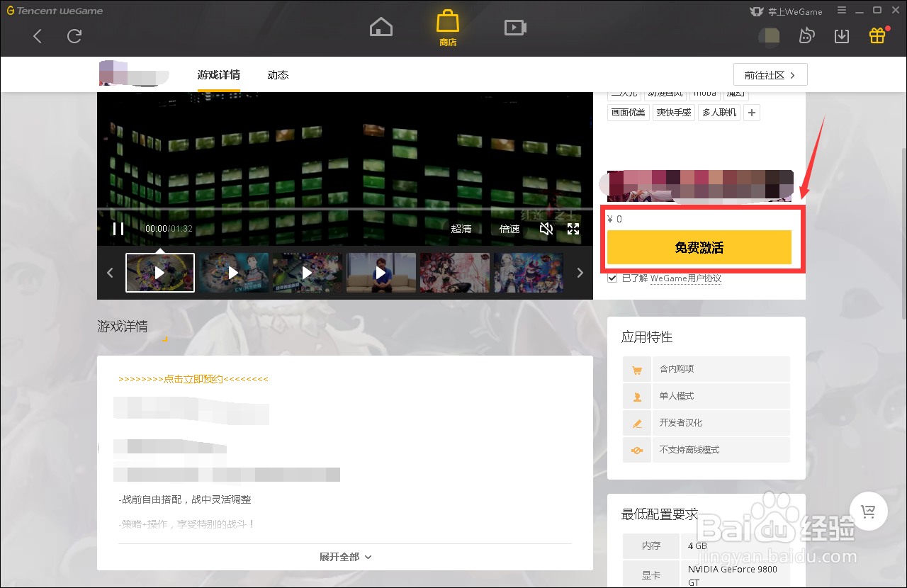Viewport: 907px width, 588px height.
Task: Open WeGame用户协议 link
Action: click(685, 278)
